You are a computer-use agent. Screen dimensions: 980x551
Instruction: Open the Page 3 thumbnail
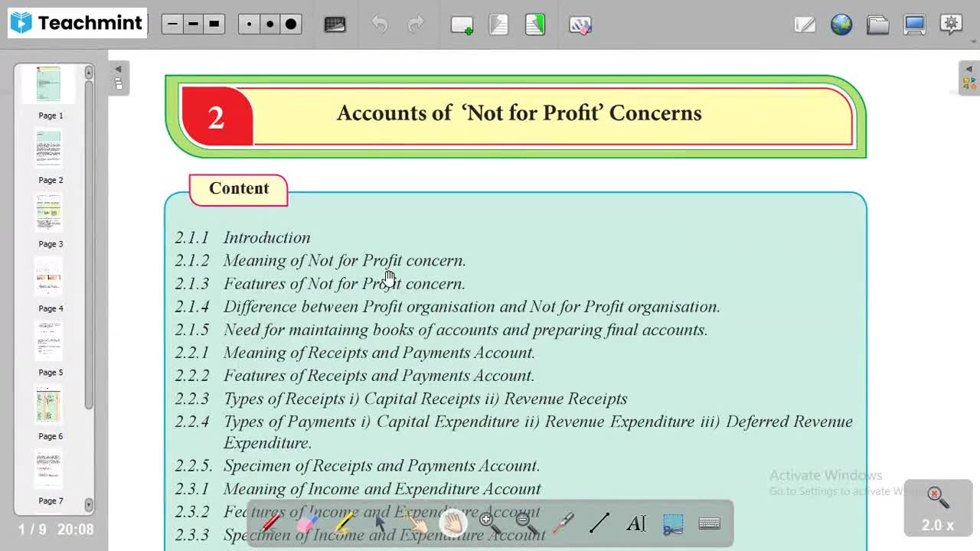[x=48, y=212]
